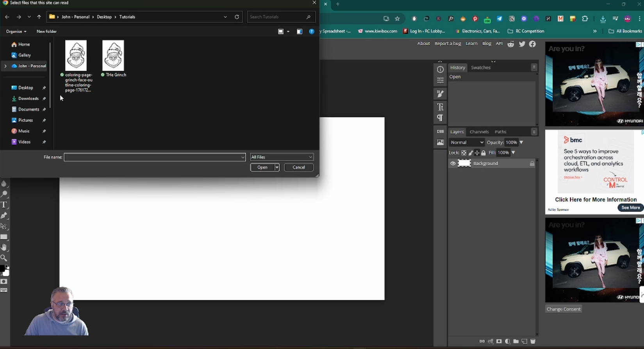The width and height of the screenshot is (644, 349).
Task: Switch to the Paths tab
Action: click(x=500, y=132)
